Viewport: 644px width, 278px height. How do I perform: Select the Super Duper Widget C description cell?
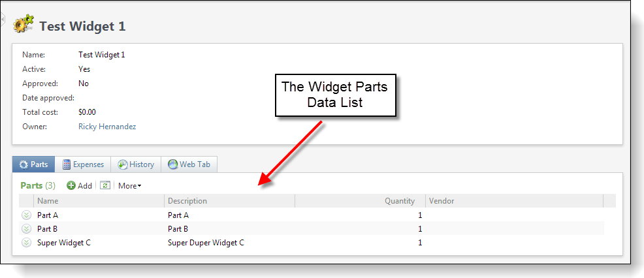206,243
